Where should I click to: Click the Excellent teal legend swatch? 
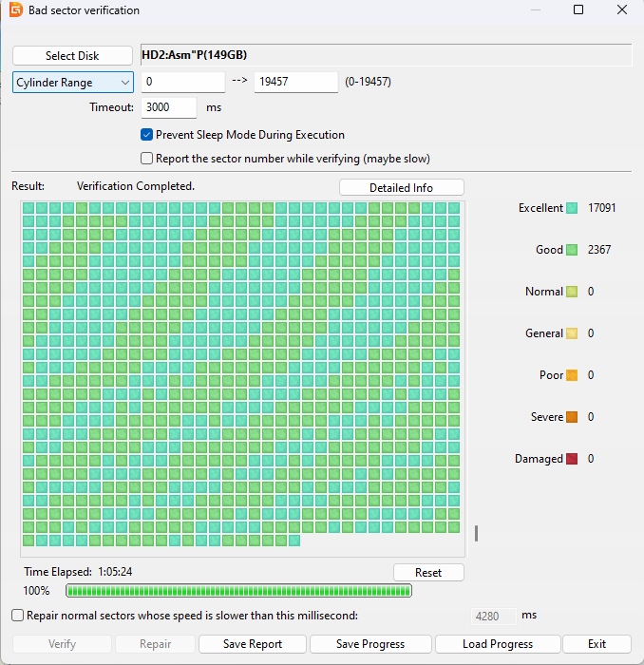[x=572, y=208]
